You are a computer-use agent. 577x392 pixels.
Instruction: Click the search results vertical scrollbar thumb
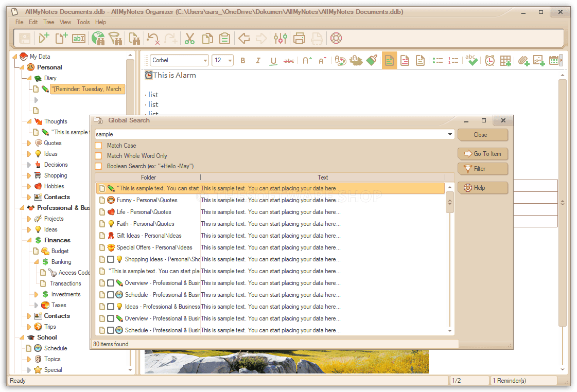[450, 202]
